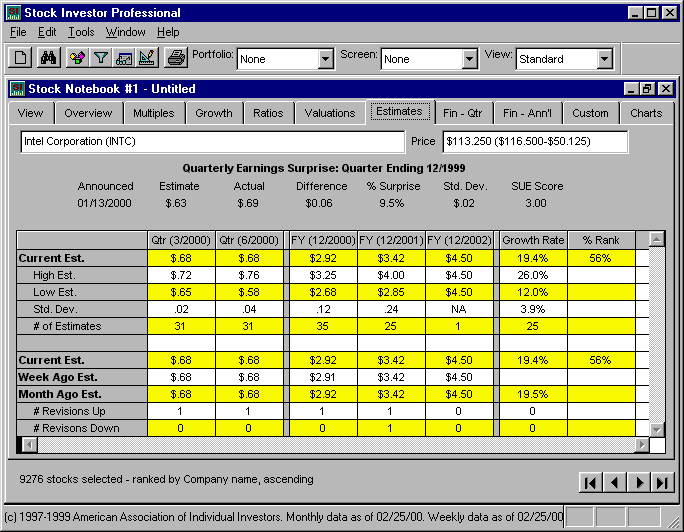Open the File menu
The height and width of the screenshot is (532, 684).
point(18,32)
